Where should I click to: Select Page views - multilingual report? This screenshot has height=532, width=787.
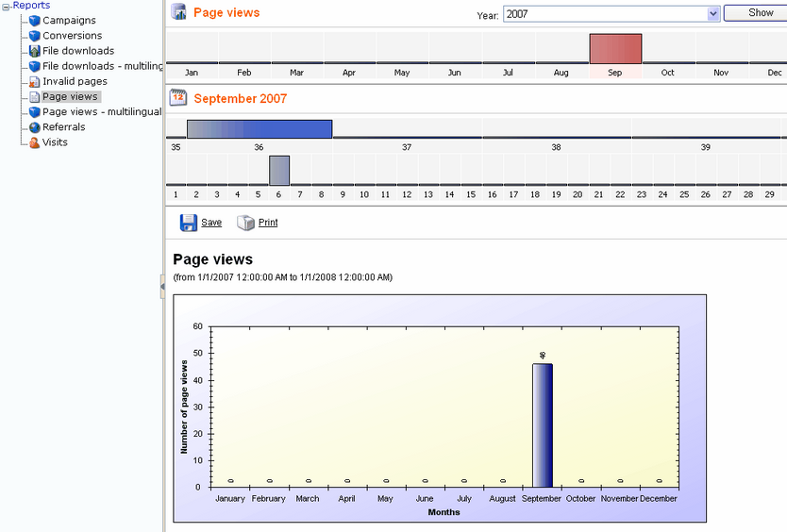102,112
